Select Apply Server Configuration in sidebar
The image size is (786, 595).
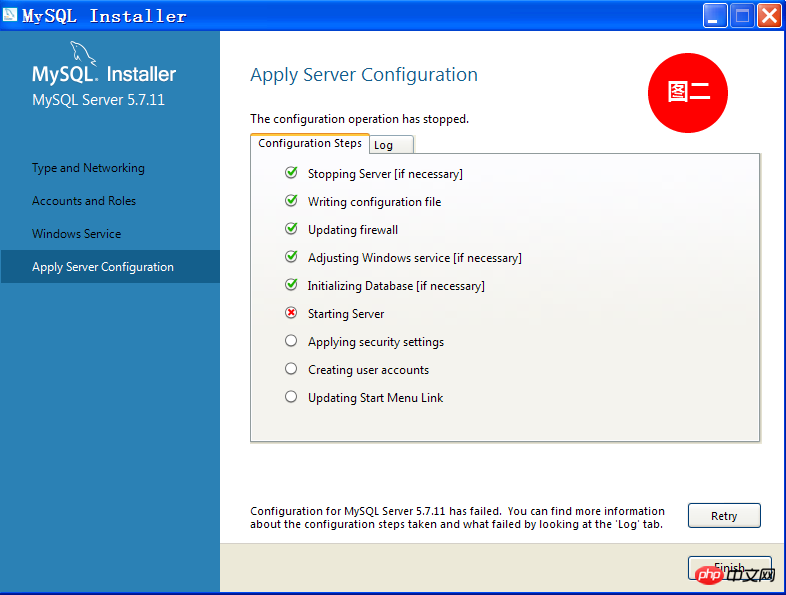[110, 267]
